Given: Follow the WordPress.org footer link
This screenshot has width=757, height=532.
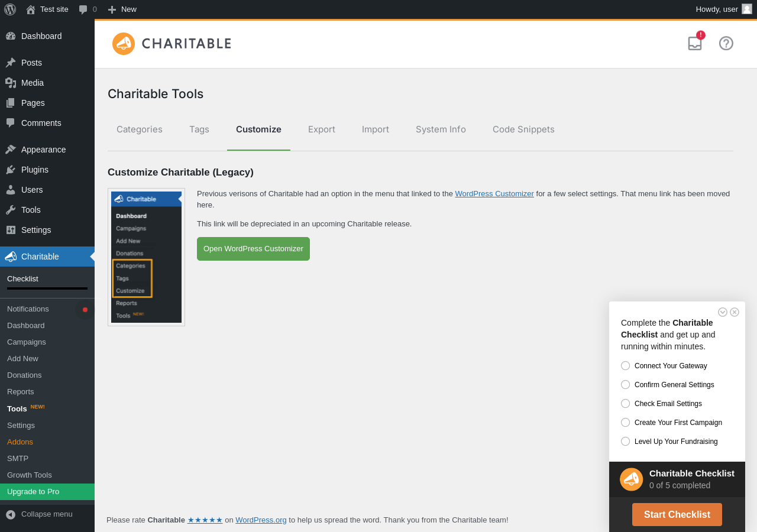Looking at the screenshot, I should (x=261, y=520).
